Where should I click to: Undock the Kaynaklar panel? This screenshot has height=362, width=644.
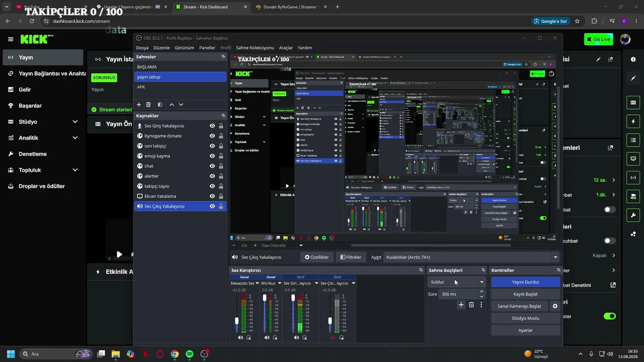[223, 116]
